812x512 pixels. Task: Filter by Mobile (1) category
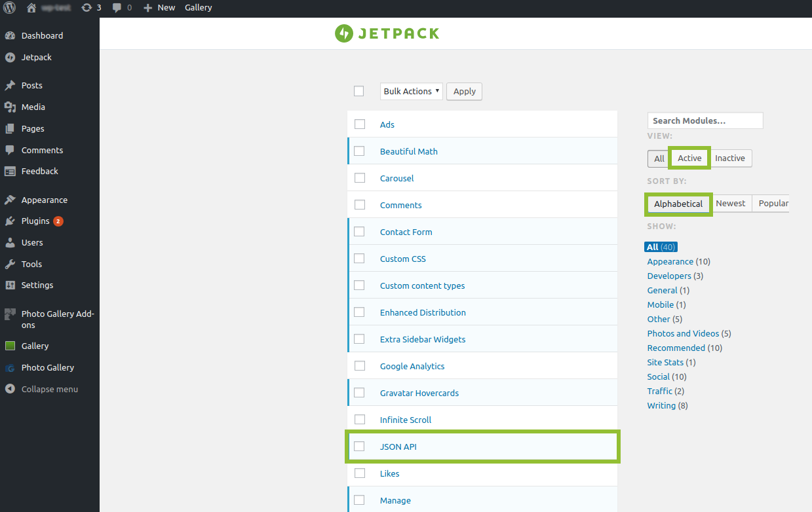667,304
